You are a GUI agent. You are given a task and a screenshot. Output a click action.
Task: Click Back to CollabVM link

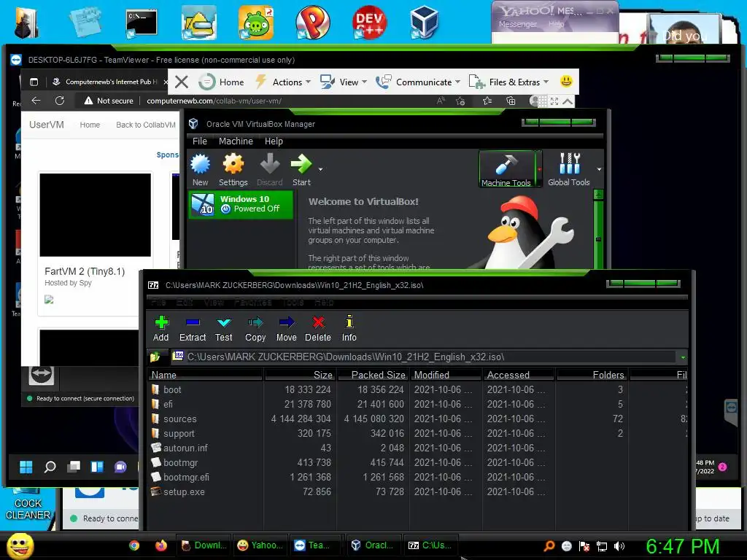point(146,125)
